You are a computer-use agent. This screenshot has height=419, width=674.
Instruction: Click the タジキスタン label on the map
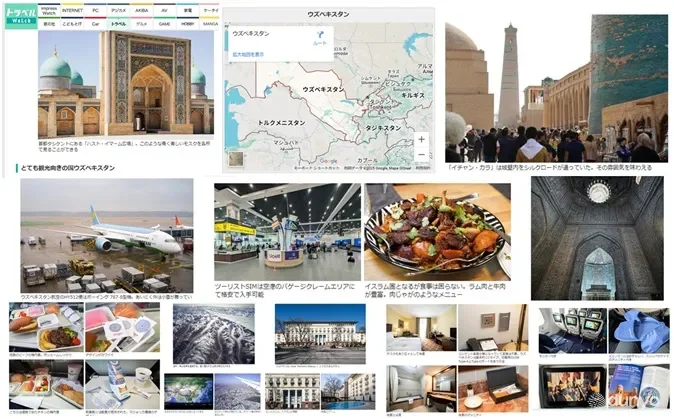tap(383, 128)
